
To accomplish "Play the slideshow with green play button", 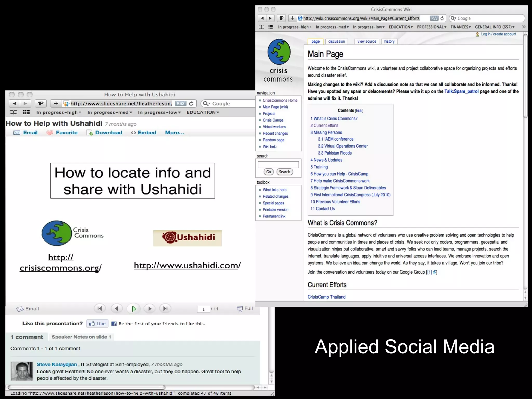I will [134, 309].
